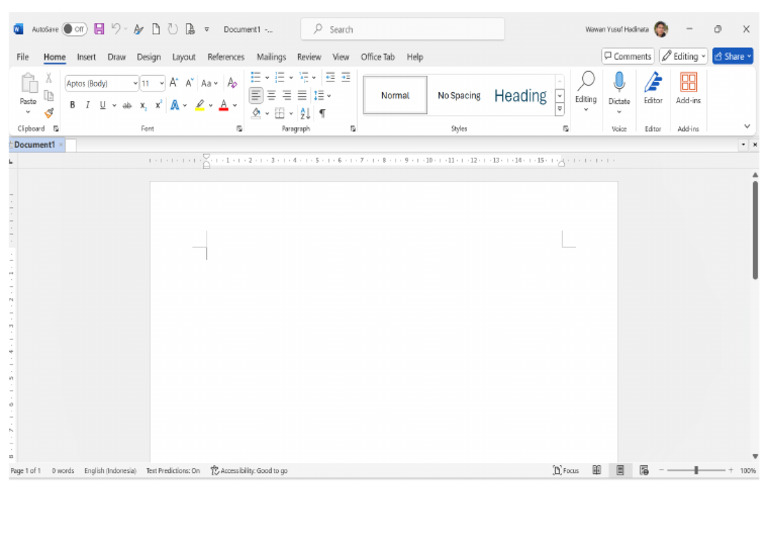The image size is (768, 543).
Task: Click Text Effects glowing A icon
Action: click(x=175, y=105)
